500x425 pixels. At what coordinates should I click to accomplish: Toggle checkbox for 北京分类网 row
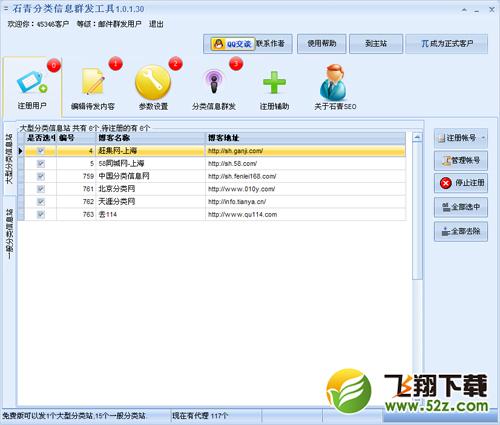click(x=41, y=189)
